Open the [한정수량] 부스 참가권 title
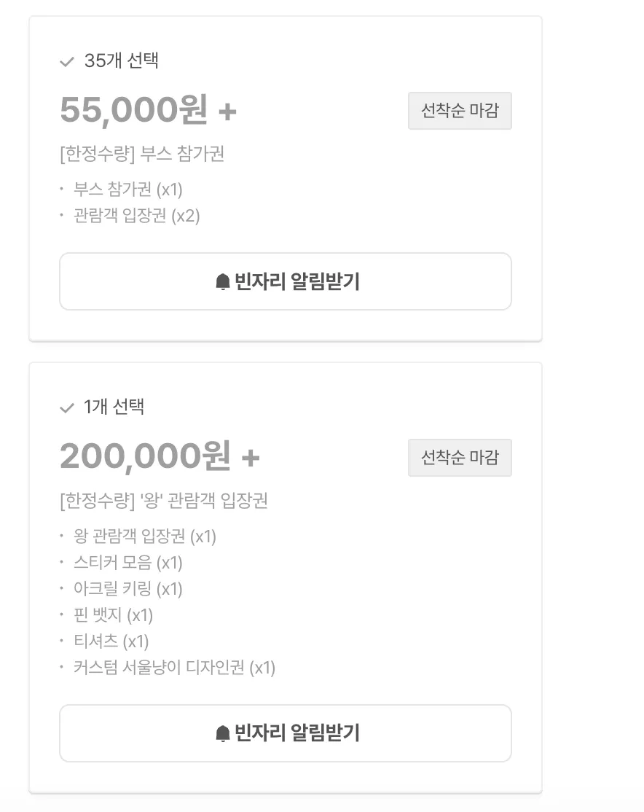Viewport: 644px width, 812px height. coord(142,154)
